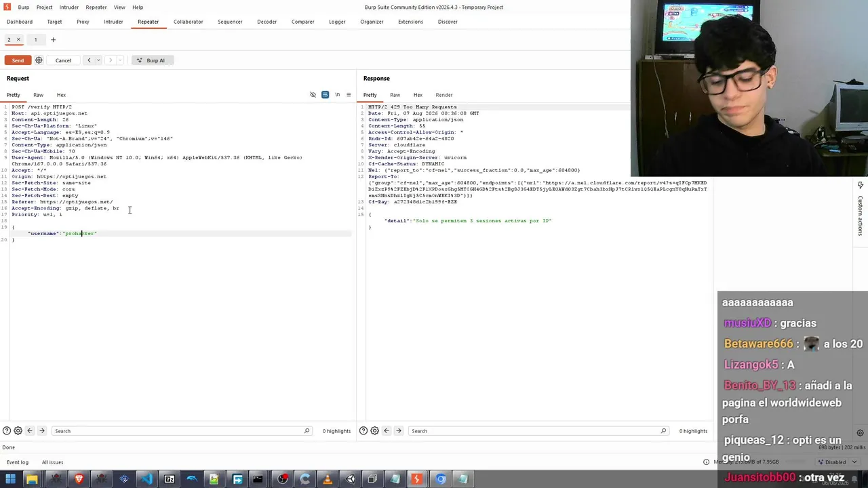The width and height of the screenshot is (868, 488).
Task: Open Visual Studio Code from taskbar
Action: 146,479
